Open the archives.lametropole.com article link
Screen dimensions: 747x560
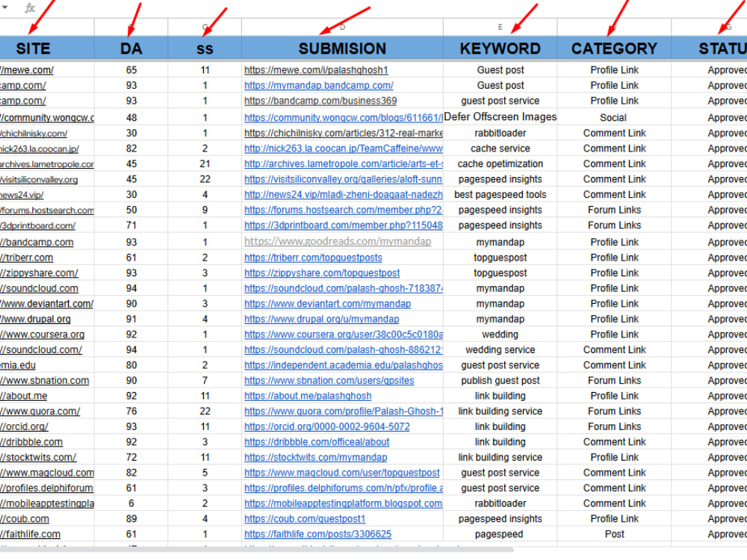tap(344, 164)
